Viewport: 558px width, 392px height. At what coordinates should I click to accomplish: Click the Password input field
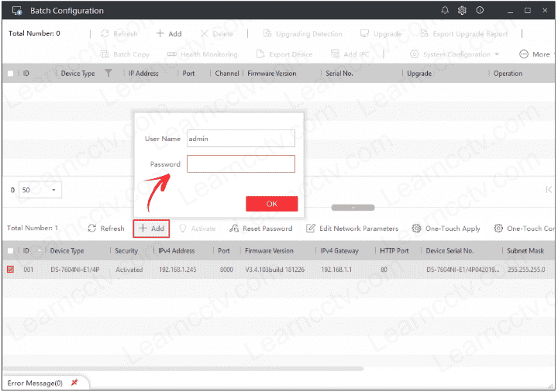(x=241, y=164)
